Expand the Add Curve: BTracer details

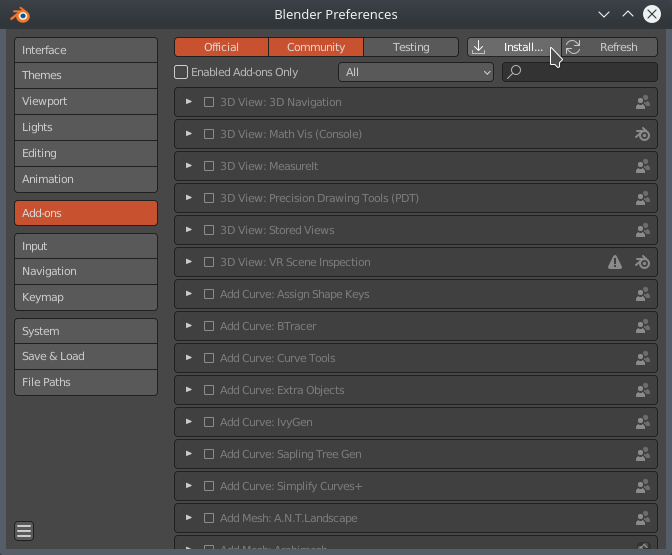pos(189,326)
